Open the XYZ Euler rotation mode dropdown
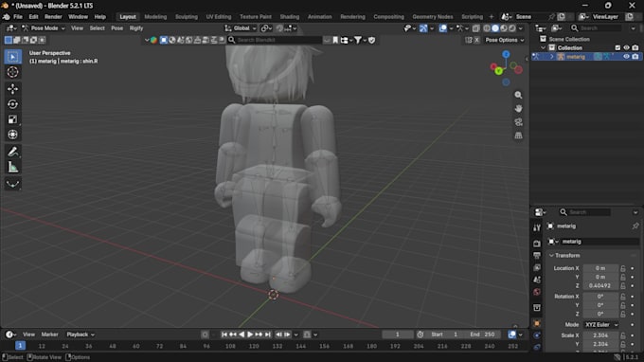This screenshot has height=362, width=644. (x=600, y=325)
